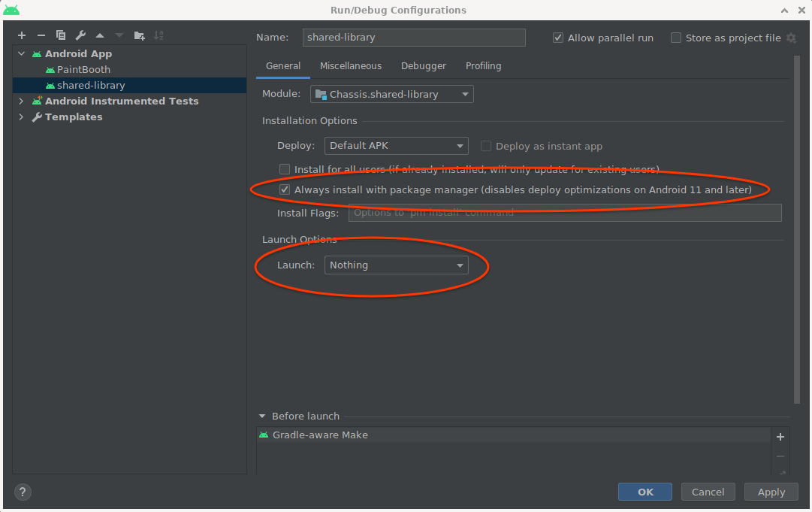Click the Remove Configuration minus icon

click(x=41, y=35)
